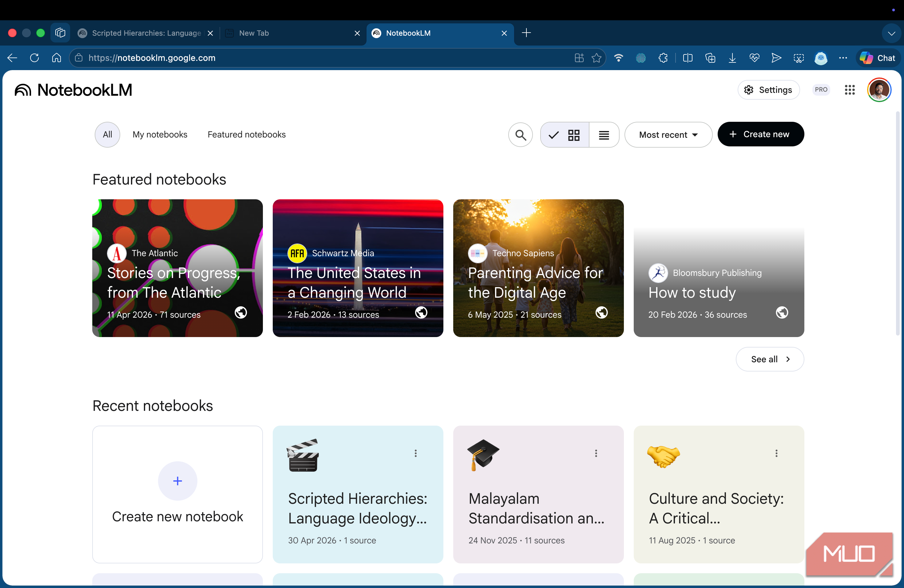
Task: Click the globe icon on Techno Sapiens card
Action: coord(602,313)
